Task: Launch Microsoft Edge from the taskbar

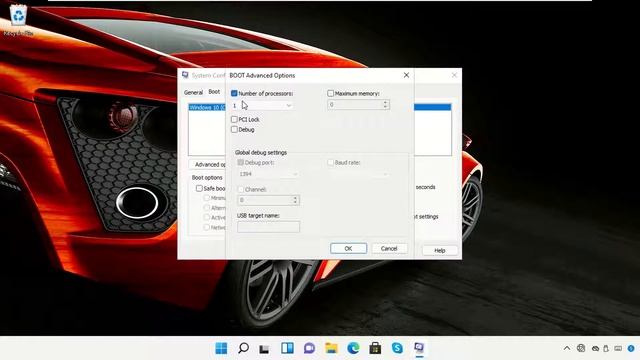Action: (353, 348)
